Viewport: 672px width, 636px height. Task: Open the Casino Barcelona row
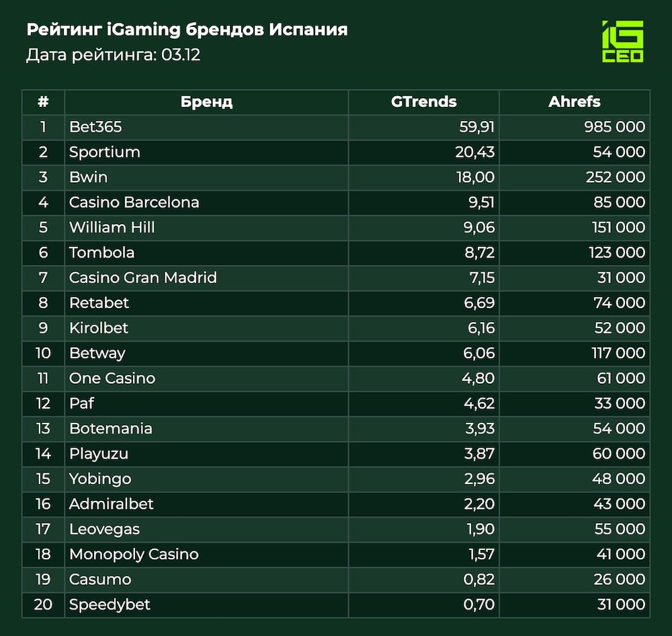[x=134, y=202]
